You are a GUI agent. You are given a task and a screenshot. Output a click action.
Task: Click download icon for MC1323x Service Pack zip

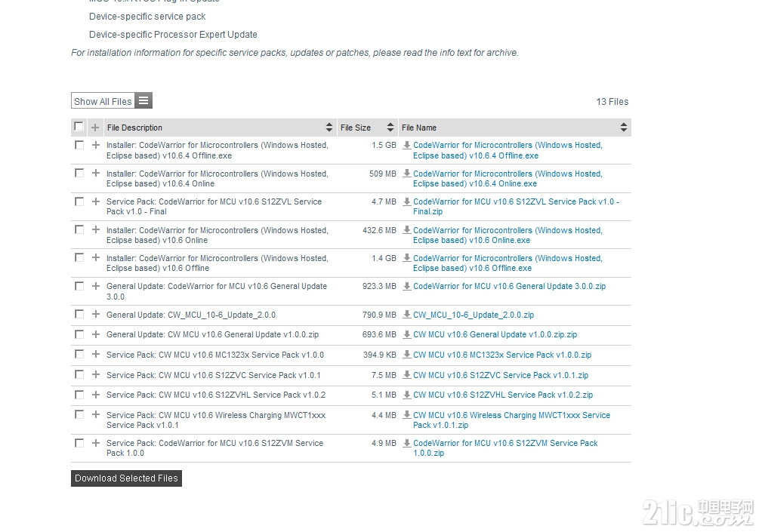[x=407, y=355]
